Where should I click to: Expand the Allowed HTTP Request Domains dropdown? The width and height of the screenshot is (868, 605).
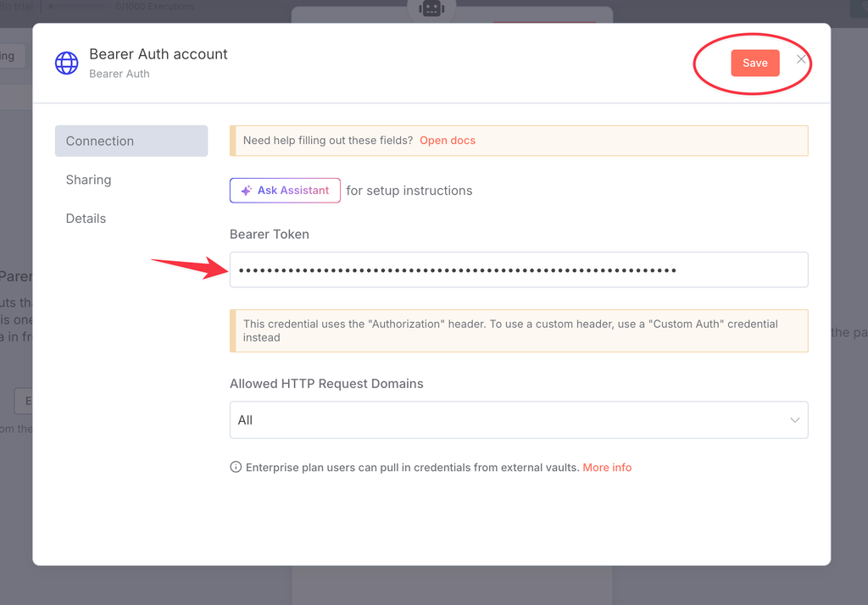pos(519,420)
